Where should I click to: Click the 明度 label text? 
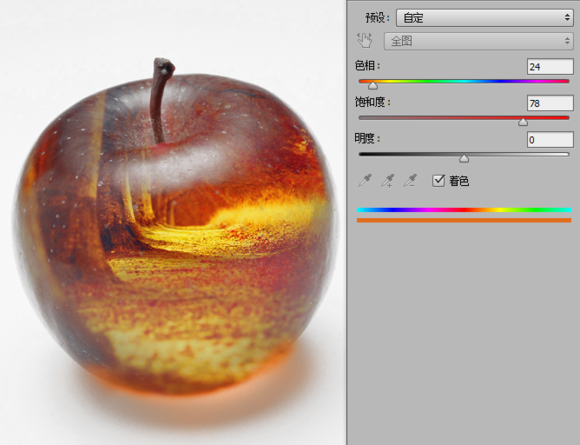click(367, 138)
